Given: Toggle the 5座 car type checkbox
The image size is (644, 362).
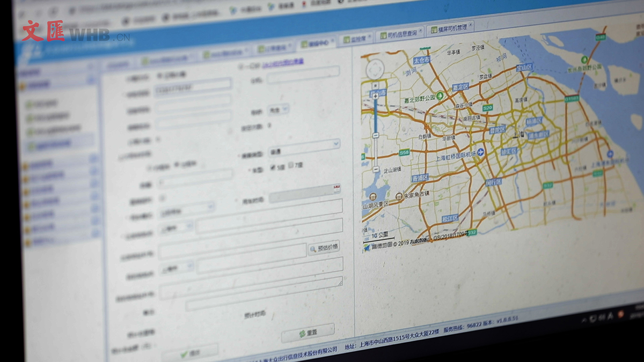Looking at the screenshot, I should 273,167.
